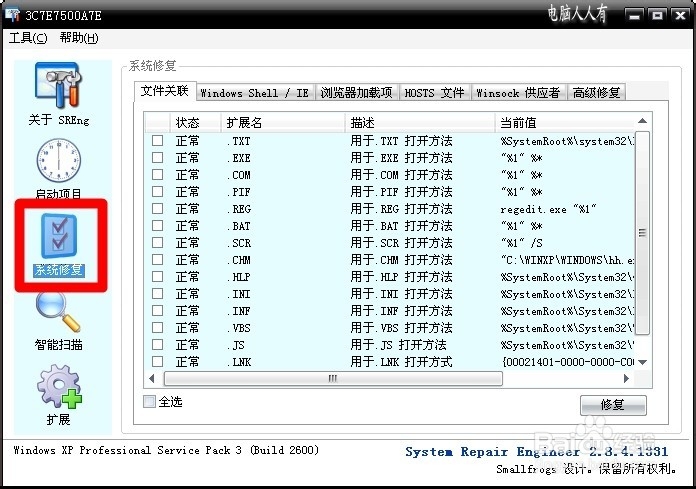Minimize the SREng window
Screen dimensions: 696x489
[x=634, y=16]
